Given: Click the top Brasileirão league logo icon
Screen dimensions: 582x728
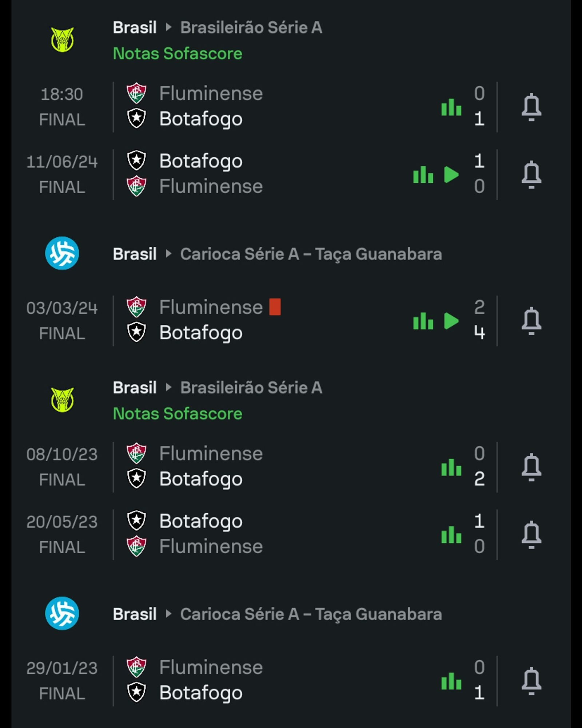Looking at the screenshot, I should (x=62, y=40).
